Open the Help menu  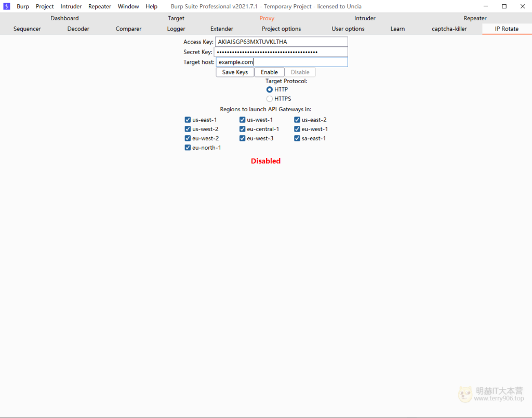(x=151, y=6)
